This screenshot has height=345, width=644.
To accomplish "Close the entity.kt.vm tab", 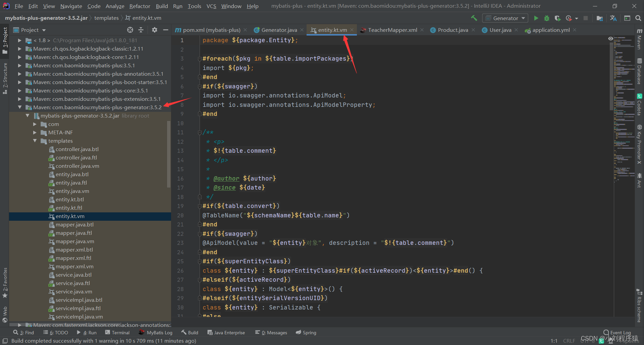I will [352, 30].
